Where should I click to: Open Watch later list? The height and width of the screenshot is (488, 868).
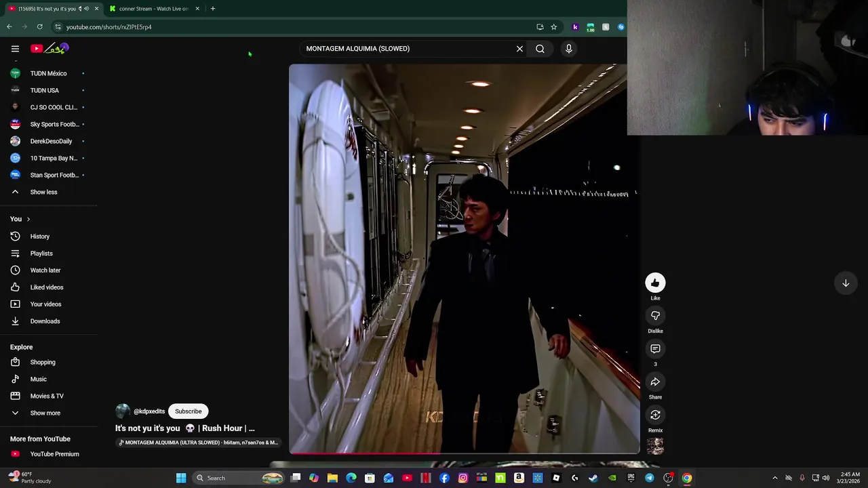point(45,270)
